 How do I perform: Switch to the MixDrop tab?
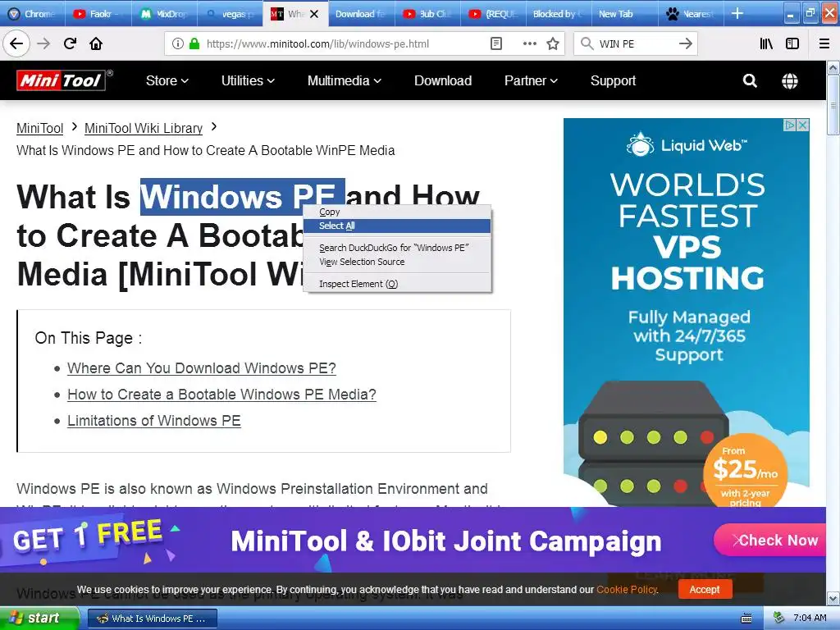[x=164, y=14]
